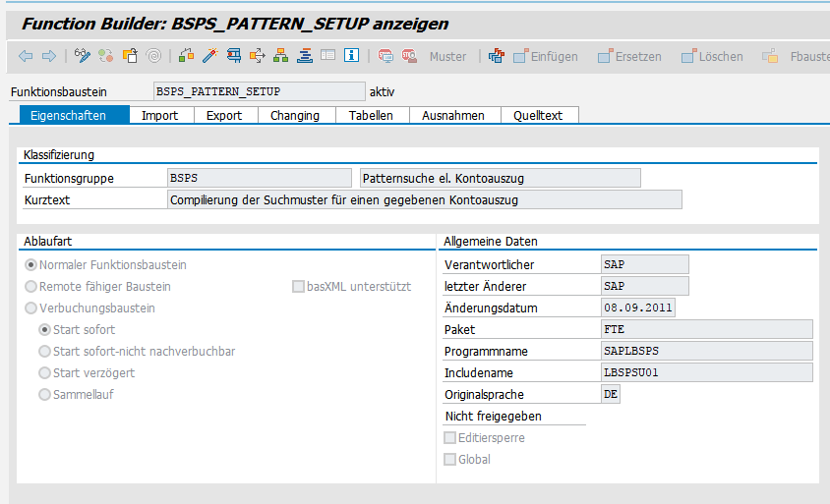This screenshot has width=830, height=504.
Task: Click the Other object clipboard icon
Action: 130,56
